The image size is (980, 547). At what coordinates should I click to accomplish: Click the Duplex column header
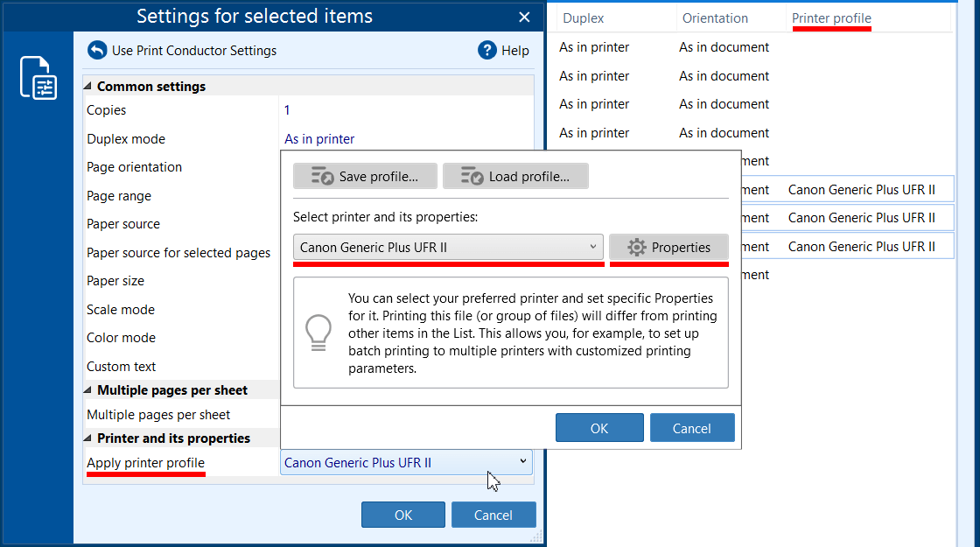click(x=584, y=18)
